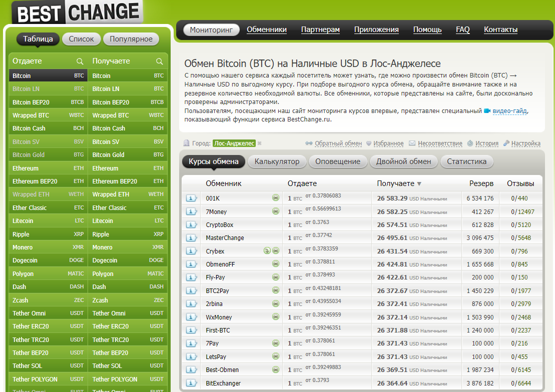Open the FAQ menu item
Screen dimensions: 555x392
click(462, 29)
